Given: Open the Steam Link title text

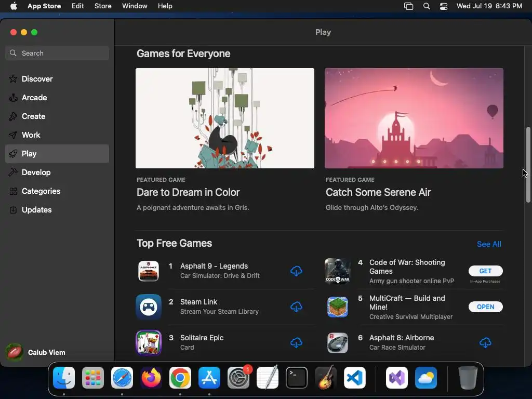Looking at the screenshot, I should coord(198,302).
